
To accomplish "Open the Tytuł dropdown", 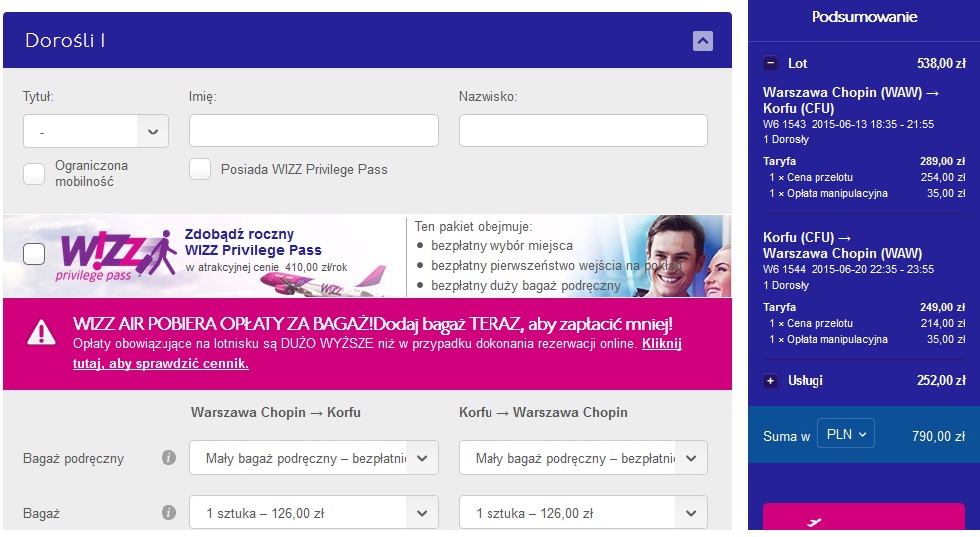I will point(96,132).
